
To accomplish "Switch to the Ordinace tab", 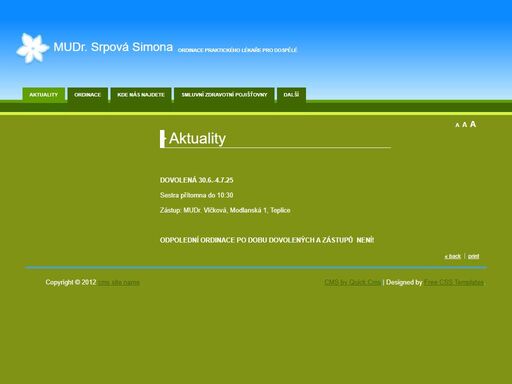I will tap(88, 95).
